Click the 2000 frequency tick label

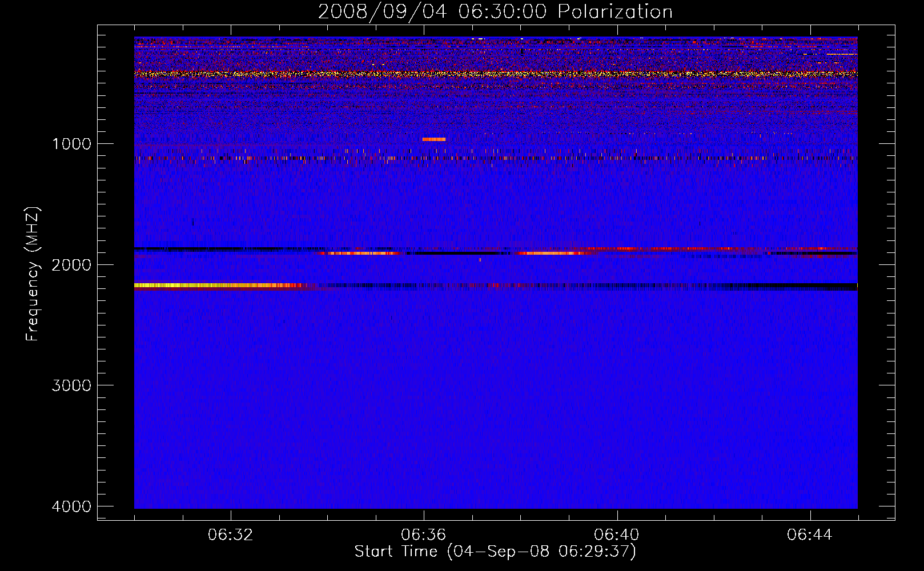pos(71,264)
